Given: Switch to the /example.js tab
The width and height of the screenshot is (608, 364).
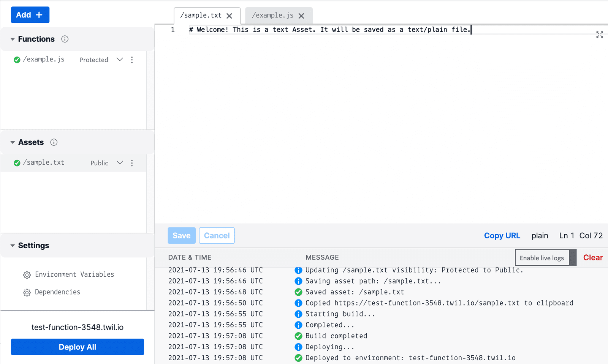Looking at the screenshot, I should (x=272, y=16).
